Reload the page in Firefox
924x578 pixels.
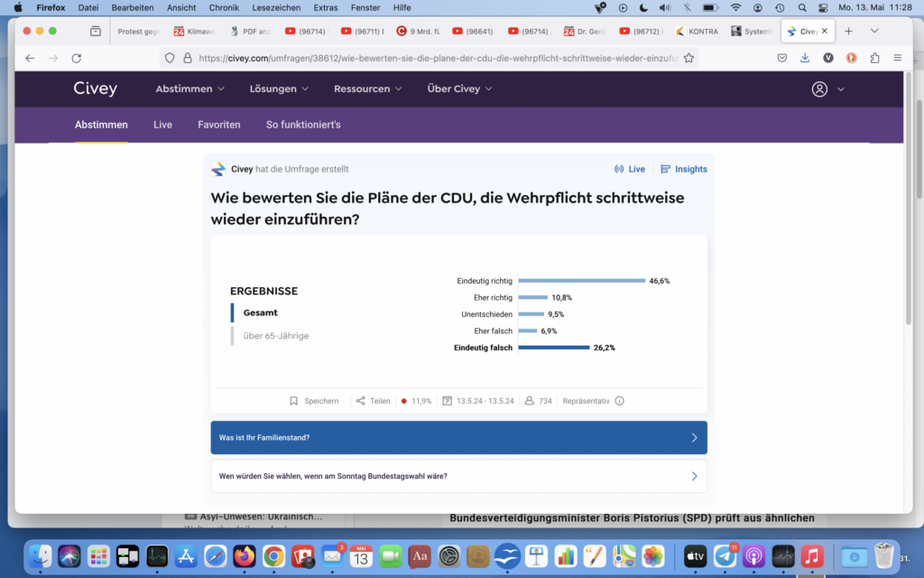(77, 58)
